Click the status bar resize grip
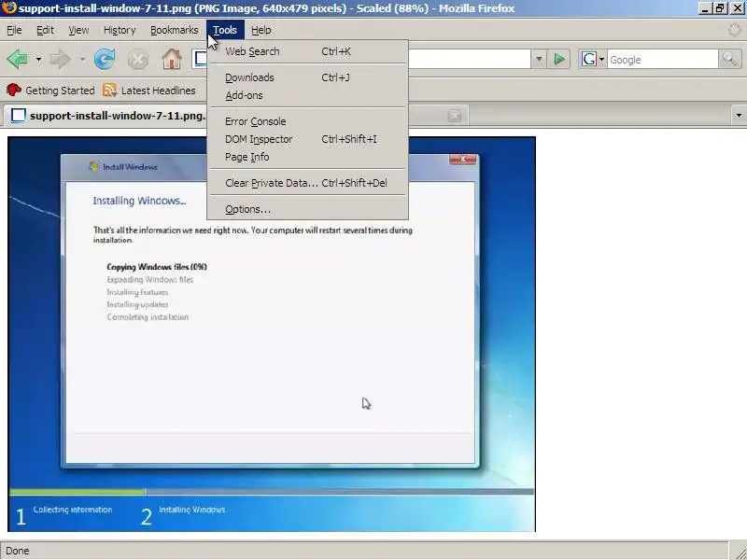 click(x=739, y=552)
